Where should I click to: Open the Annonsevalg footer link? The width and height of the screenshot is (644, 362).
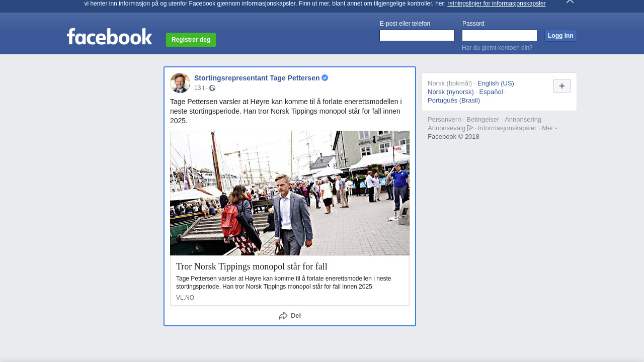click(447, 128)
